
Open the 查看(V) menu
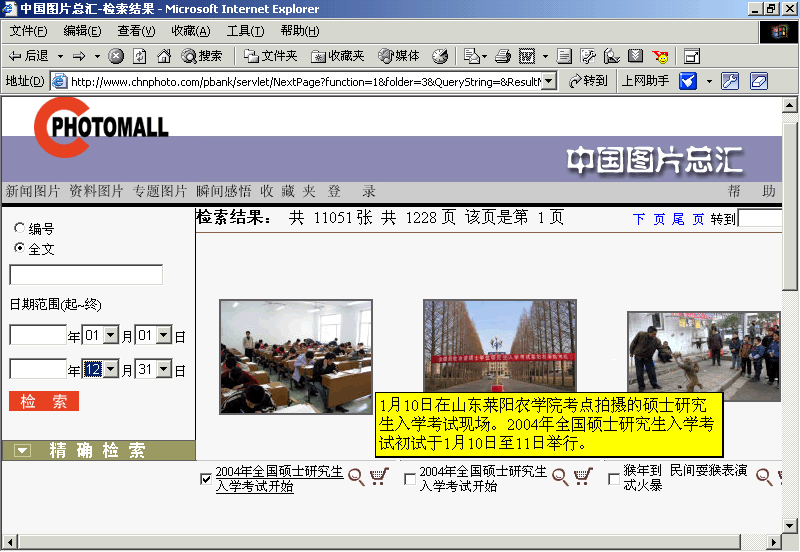click(x=136, y=31)
